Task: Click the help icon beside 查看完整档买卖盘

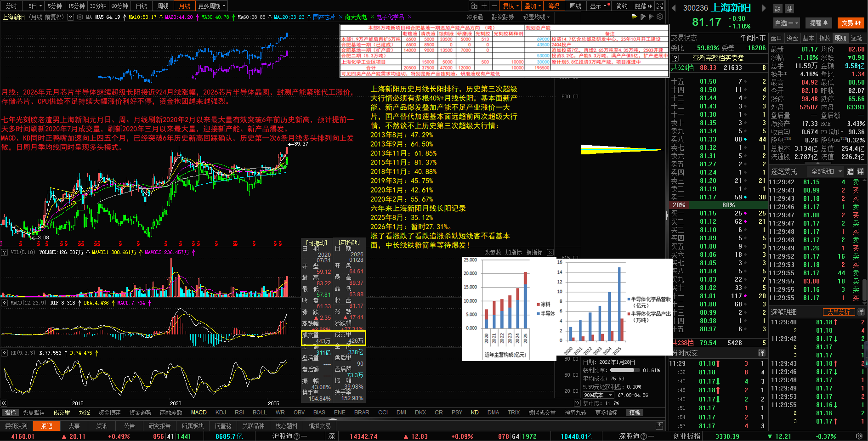Action: tap(675, 58)
